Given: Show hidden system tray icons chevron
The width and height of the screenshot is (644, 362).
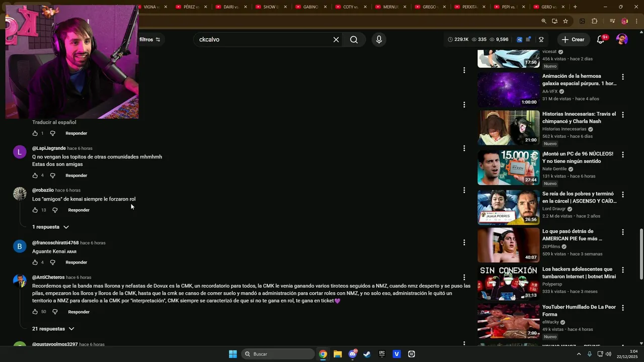Looking at the screenshot, I should (579, 354).
